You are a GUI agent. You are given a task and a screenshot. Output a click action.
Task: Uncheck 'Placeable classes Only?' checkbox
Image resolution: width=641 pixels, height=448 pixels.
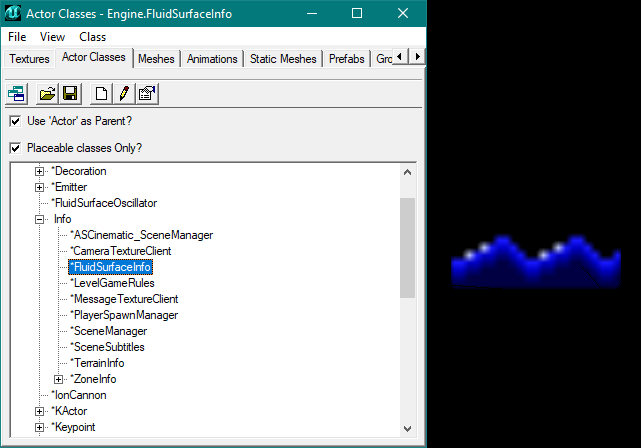[x=15, y=148]
